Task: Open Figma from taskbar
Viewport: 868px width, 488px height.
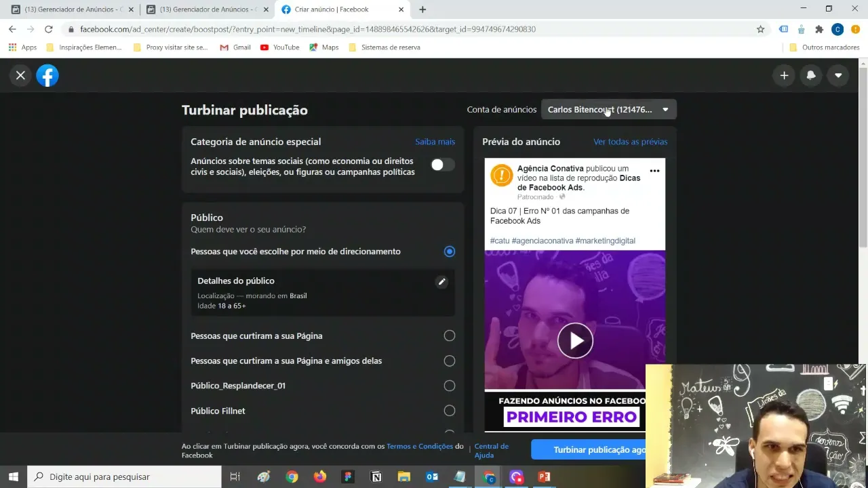Action: (348, 476)
